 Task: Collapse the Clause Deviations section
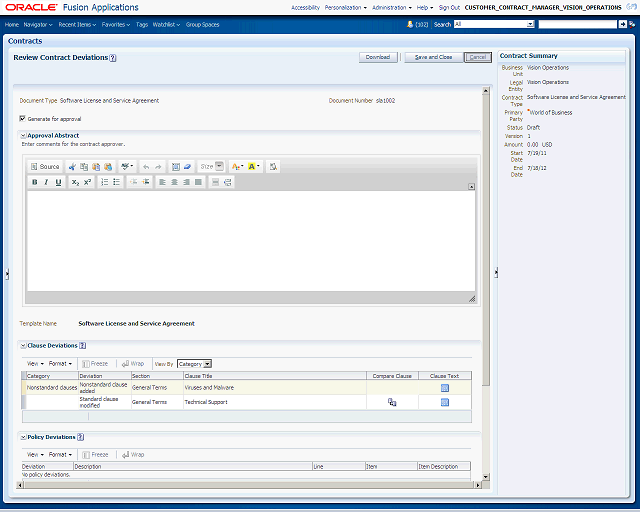23,345
